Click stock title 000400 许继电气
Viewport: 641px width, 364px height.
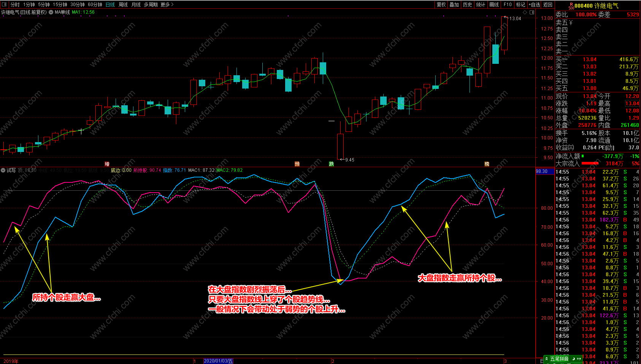(597, 6)
